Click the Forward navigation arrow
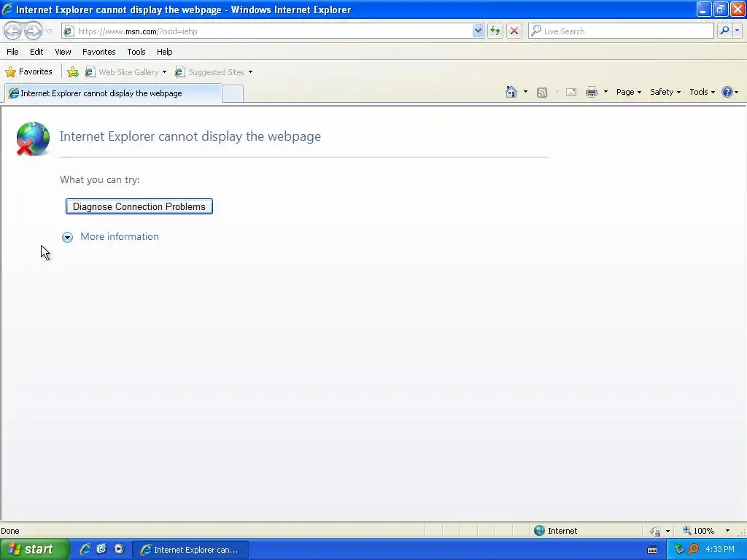The height and width of the screenshot is (560, 747). click(x=33, y=31)
